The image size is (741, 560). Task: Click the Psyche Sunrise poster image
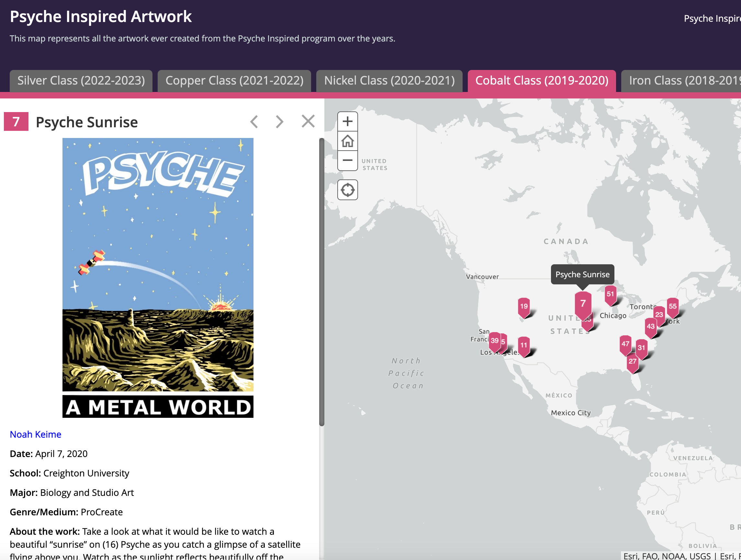coord(158,278)
